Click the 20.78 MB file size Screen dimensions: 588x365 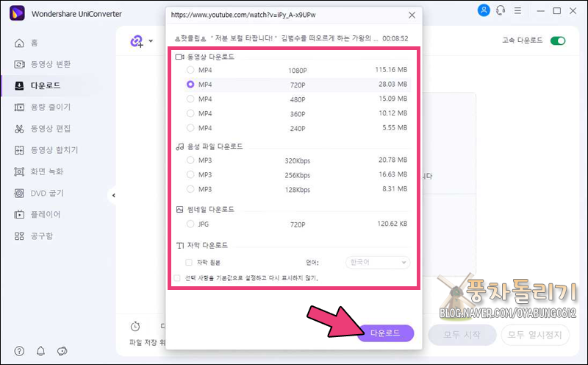(392, 160)
